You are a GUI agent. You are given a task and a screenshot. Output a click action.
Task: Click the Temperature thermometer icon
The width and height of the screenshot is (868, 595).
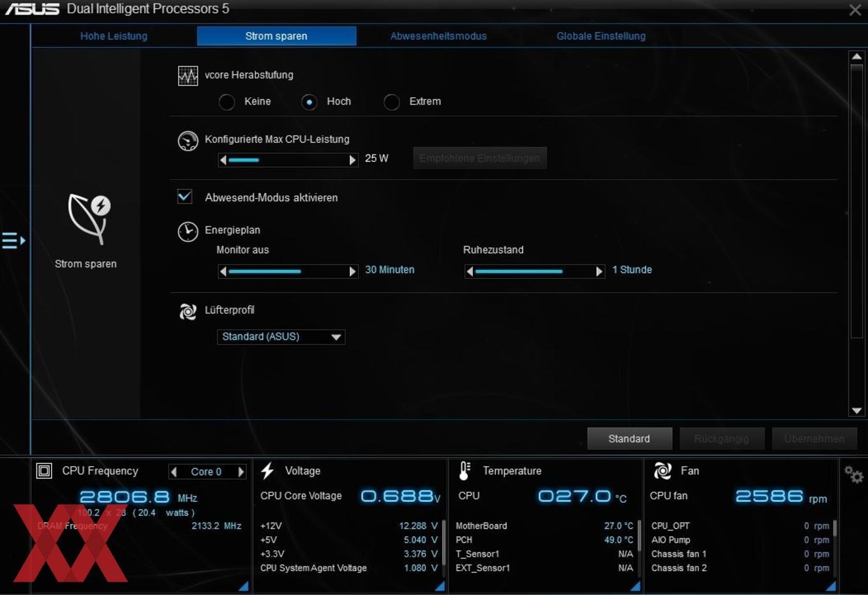click(465, 471)
